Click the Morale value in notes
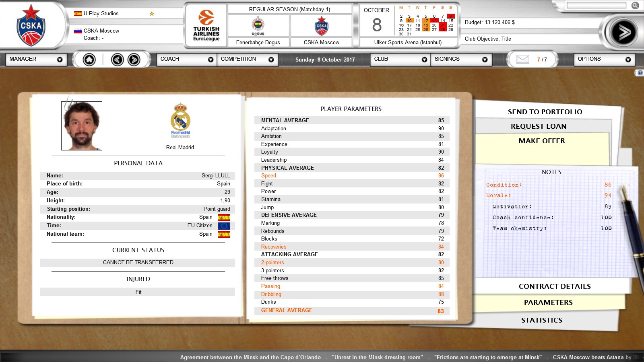 click(608, 195)
